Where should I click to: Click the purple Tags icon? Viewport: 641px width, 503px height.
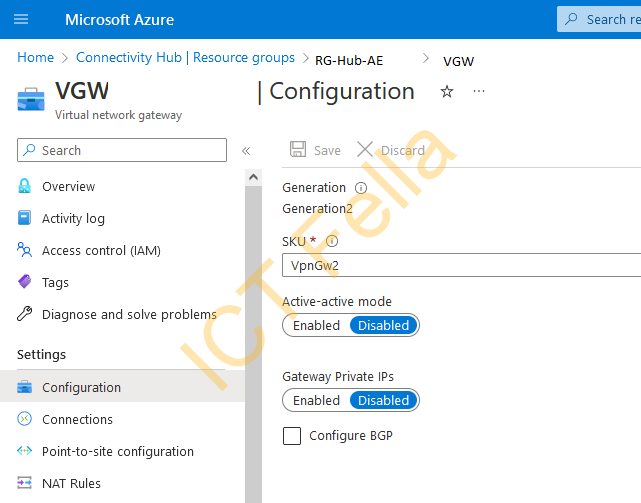pyautogui.click(x=25, y=281)
